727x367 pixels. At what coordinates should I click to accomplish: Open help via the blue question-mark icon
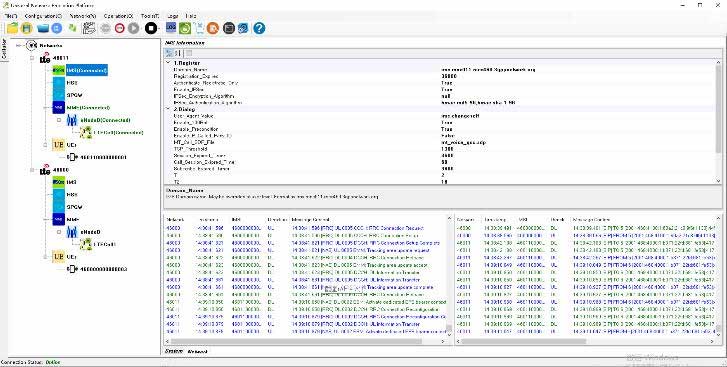click(259, 28)
